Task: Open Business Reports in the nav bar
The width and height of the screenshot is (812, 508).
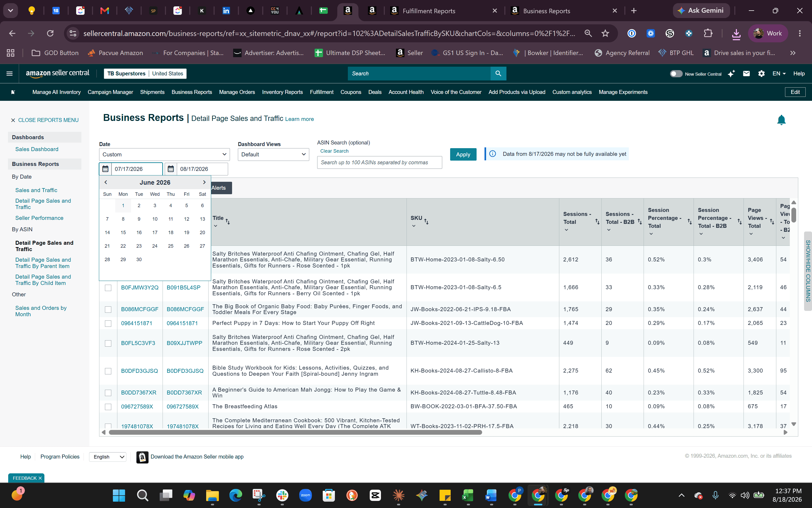Action: (192, 92)
